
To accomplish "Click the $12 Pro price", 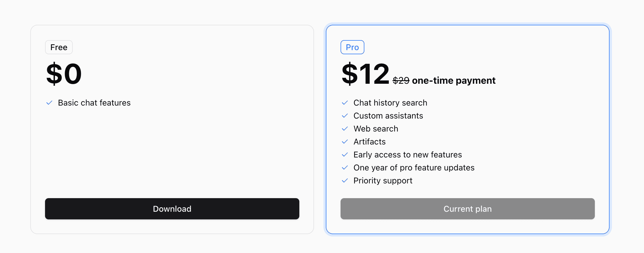I will tap(365, 74).
